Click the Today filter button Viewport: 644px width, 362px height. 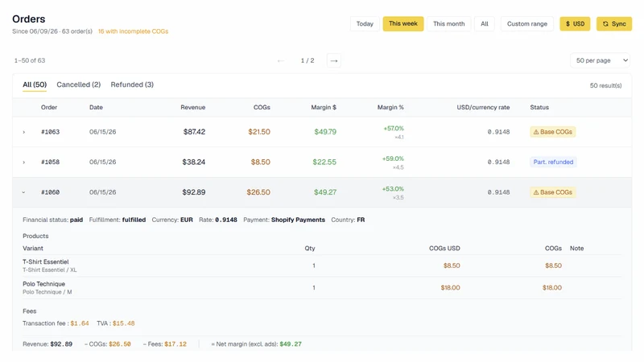[x=365, y=24]
